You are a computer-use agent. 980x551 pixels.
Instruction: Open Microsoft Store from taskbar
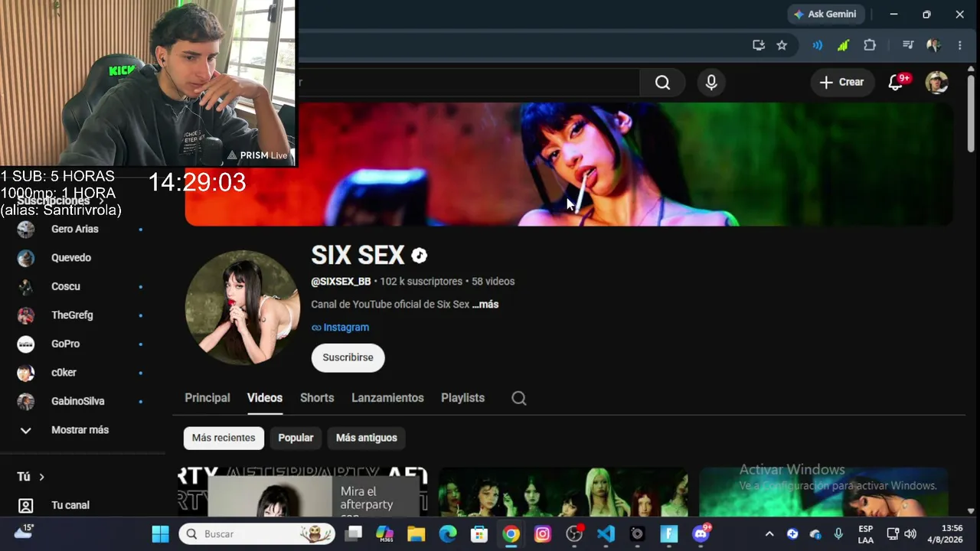(479, 533)
